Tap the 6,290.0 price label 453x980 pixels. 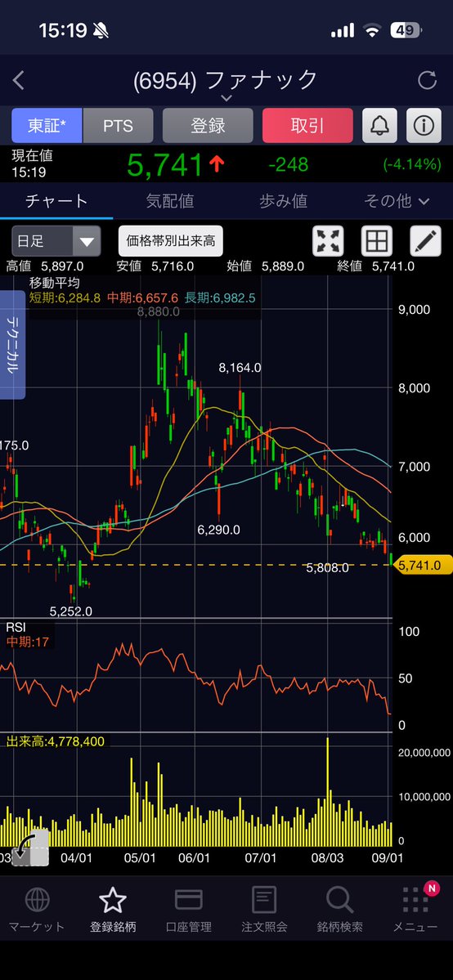(218, 530)
